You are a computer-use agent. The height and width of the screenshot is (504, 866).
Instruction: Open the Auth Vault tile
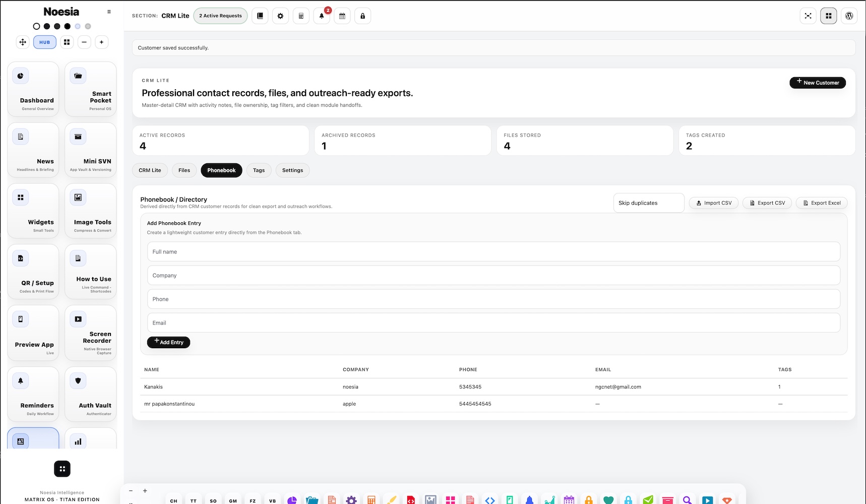(91, 394)
